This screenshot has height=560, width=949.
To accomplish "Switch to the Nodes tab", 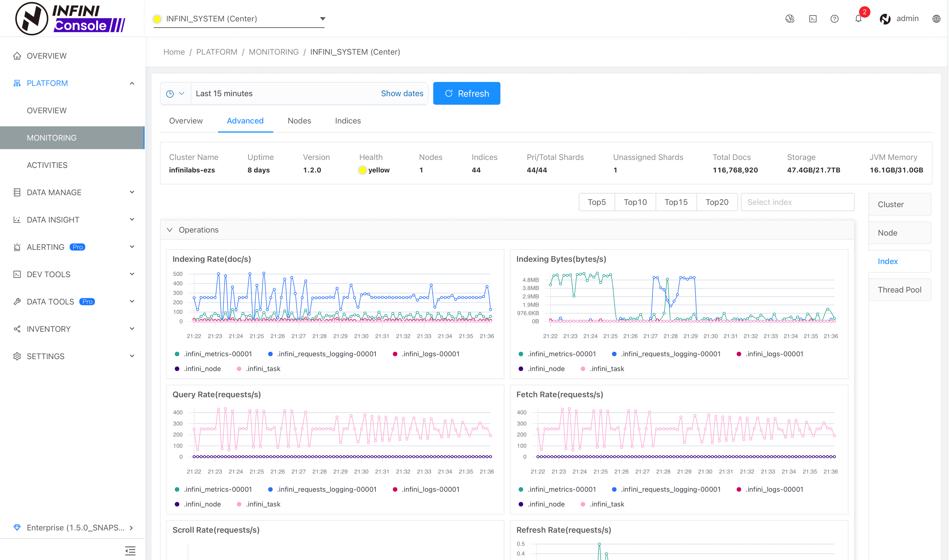I will [299, 121].
